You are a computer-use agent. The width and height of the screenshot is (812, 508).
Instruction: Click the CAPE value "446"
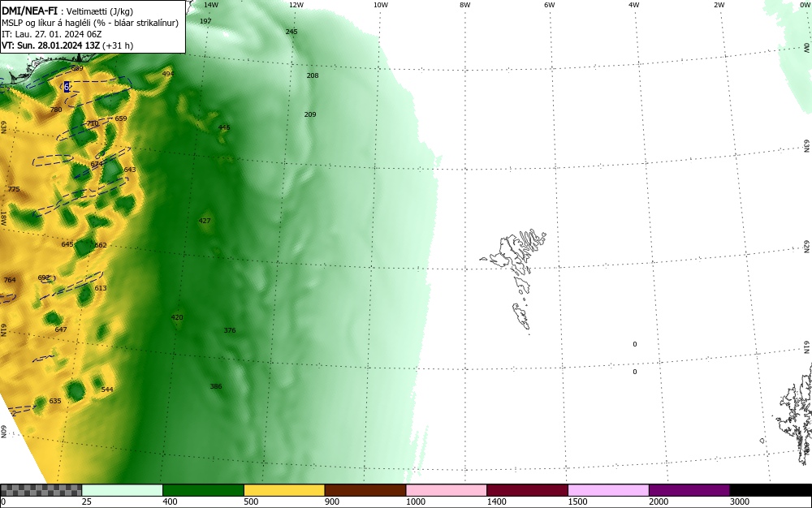pos(224,127)
